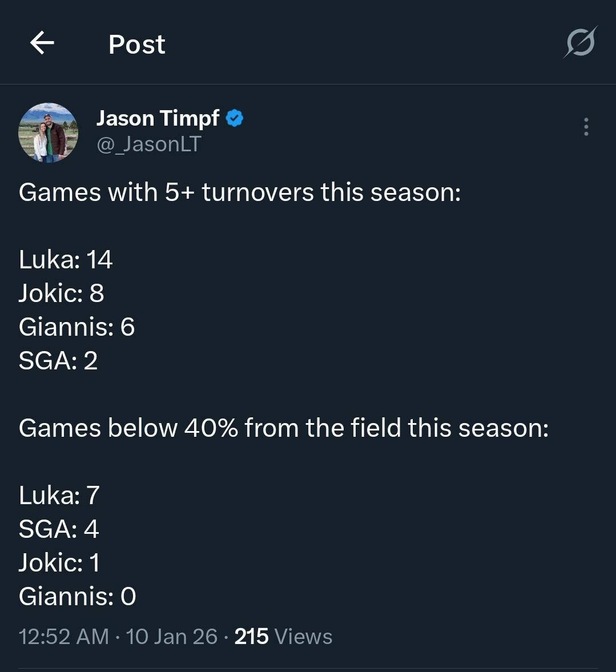Open the 215 Views count
616x672 pixels.
[x=283, y=636]
